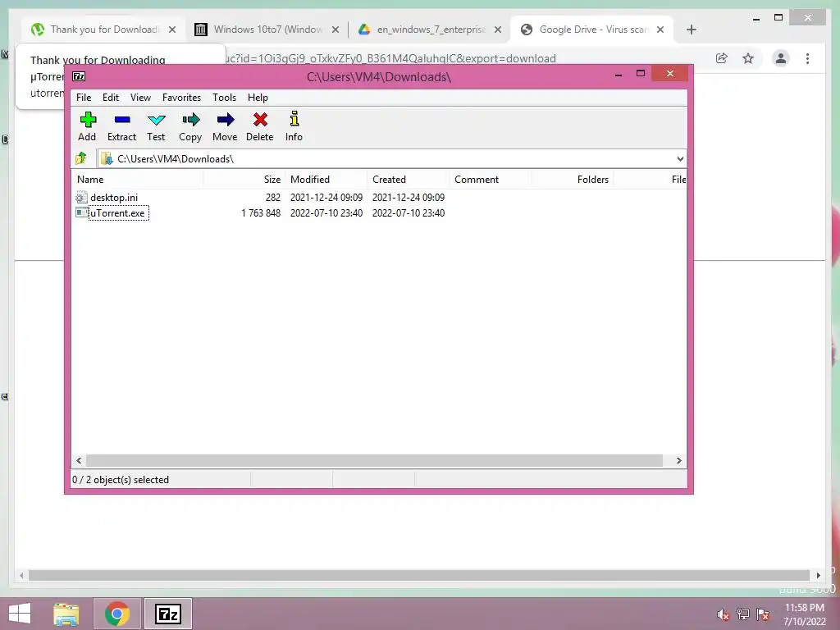Viewport: 840px width, 630px height.
Task: Click uTorrent.exe modified date 2022-07-10 23:40
Action: click(326, 213)
